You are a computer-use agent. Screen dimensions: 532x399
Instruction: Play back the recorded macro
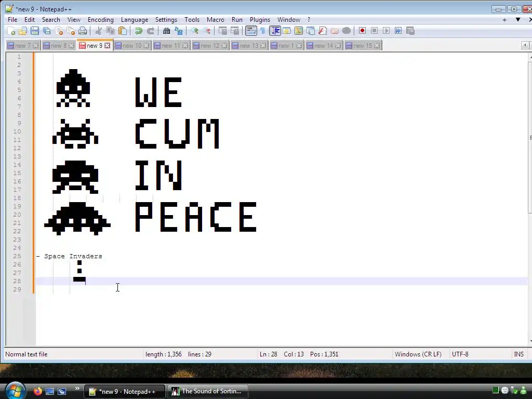coord(386,31)
